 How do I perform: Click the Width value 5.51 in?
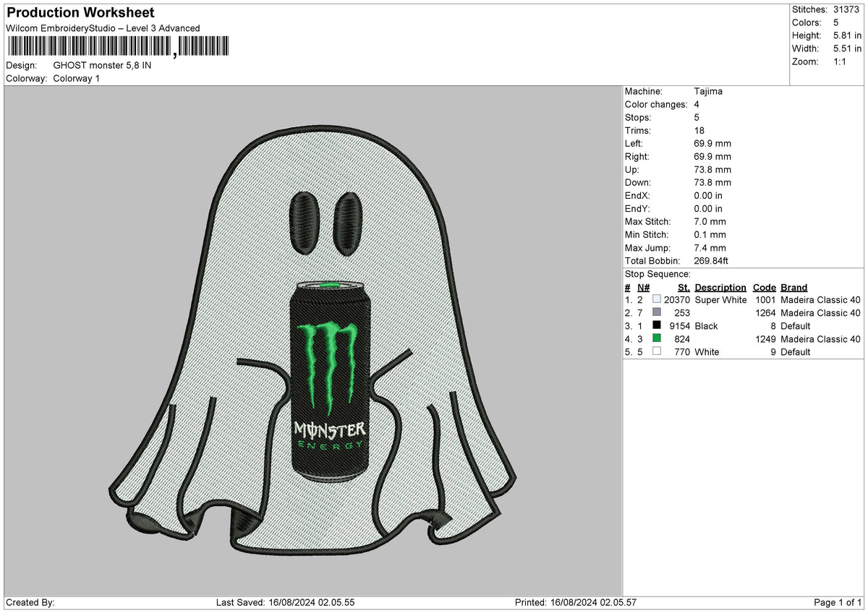[x=847, y=48]
